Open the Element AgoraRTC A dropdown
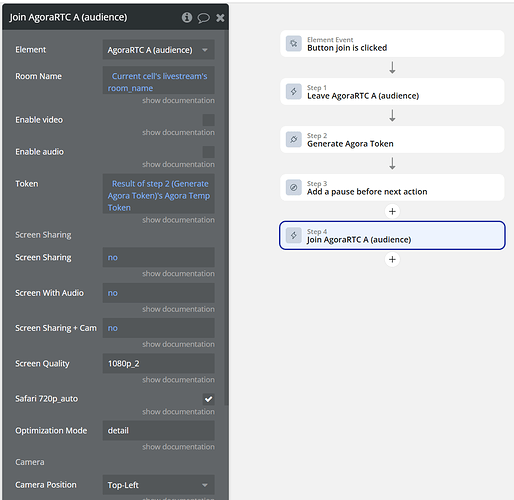Image resolution: width=514 pixels, height=500 pixels. (159, 50)
